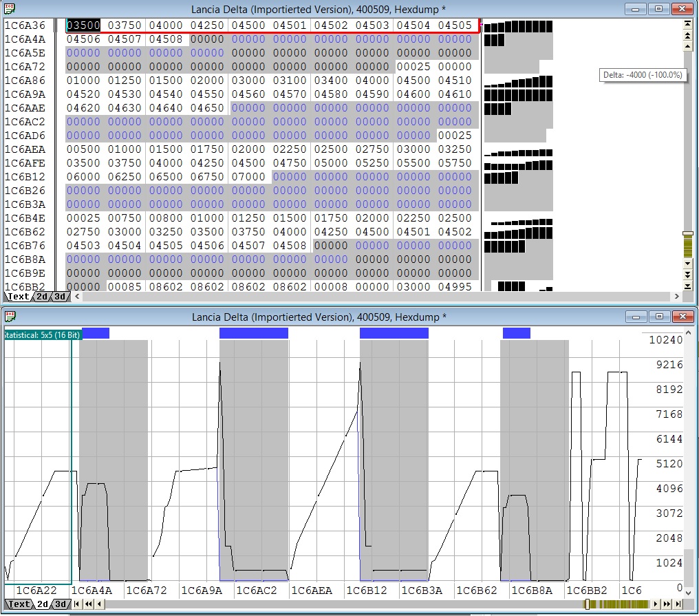Screen dimensions: 699x616
Task: Click the 2d view position slider handle
Action: [x=588, y=604]
